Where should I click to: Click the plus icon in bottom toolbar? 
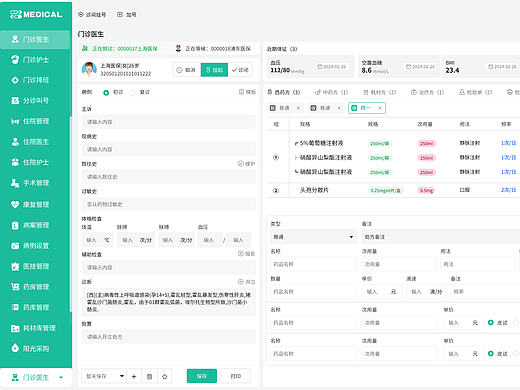(x=134, y=376)
